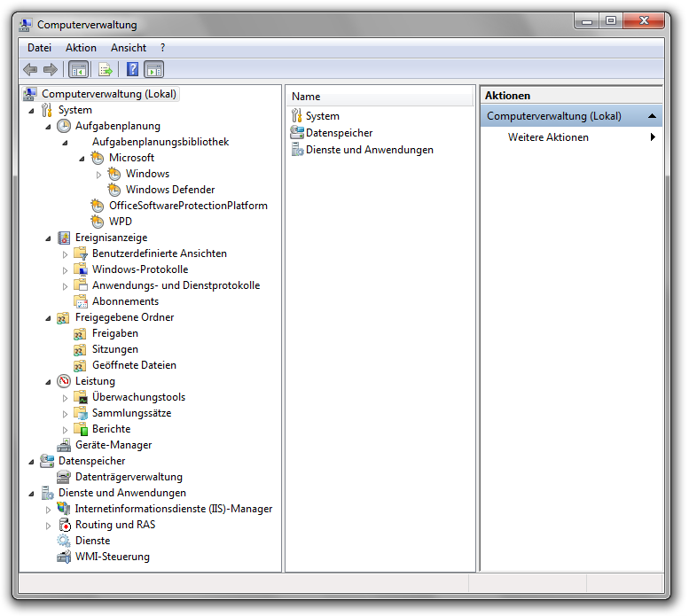
Task: Select the Windows Defender task folder
Action: click(169, 190)
